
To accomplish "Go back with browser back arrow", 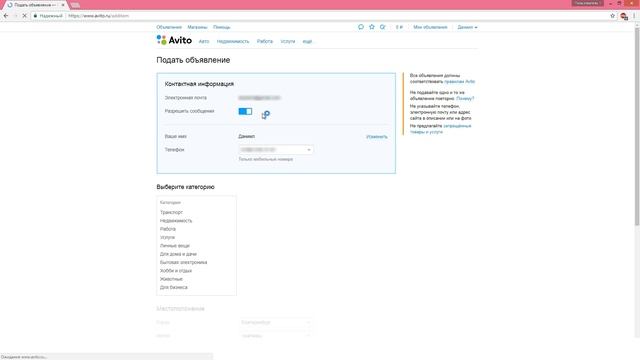I will click(6, 16).
